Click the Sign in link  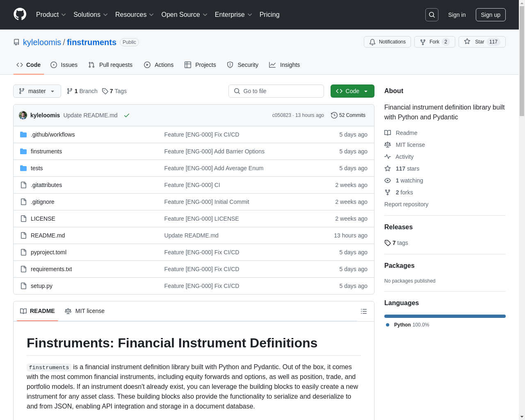pyautogui.click(x=457, y=15)
